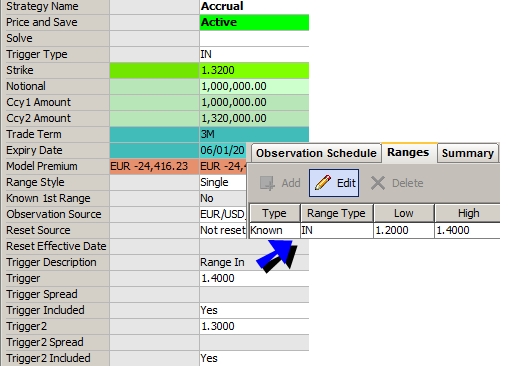Open the Trigger Type IN dropdown
Screen dimensions: 510x366
(254, 54)
